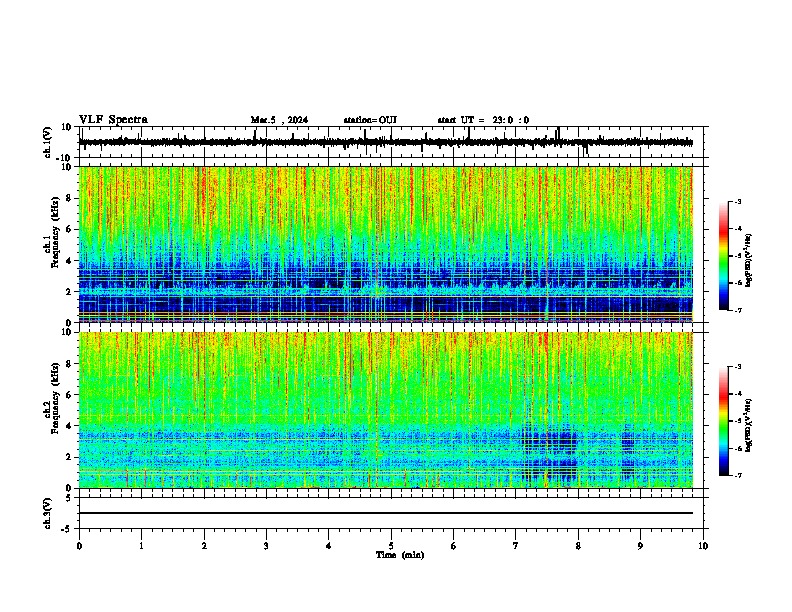Click the "10" tick on ch.1(V) axis
792x612 pixels.
[66, 127]
